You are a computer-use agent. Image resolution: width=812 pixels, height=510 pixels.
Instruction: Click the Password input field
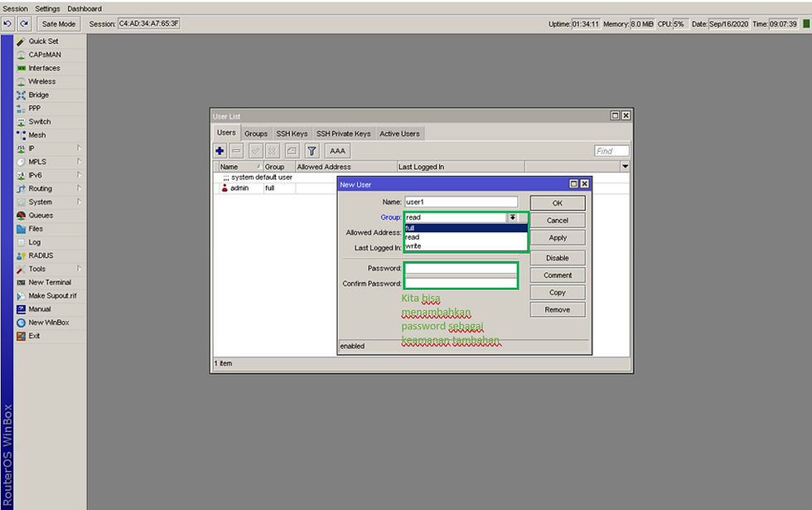[461, 269]
